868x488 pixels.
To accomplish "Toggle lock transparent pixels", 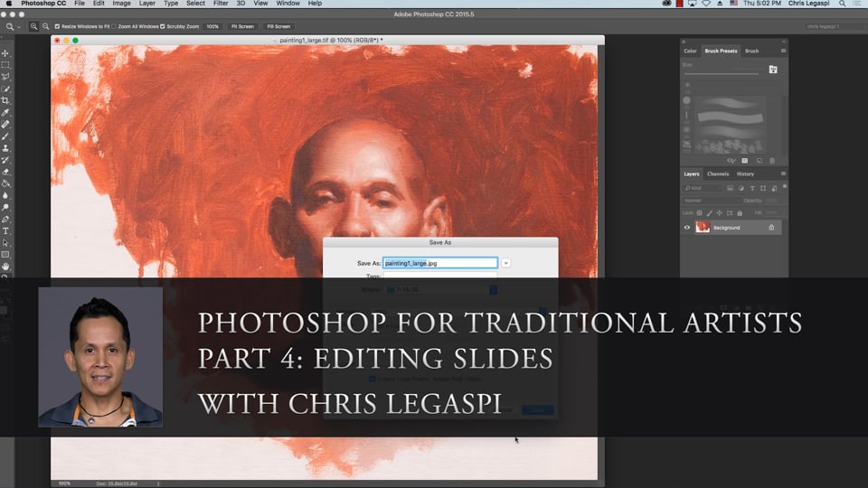I will pyautogui.click(x=699, y=213).
